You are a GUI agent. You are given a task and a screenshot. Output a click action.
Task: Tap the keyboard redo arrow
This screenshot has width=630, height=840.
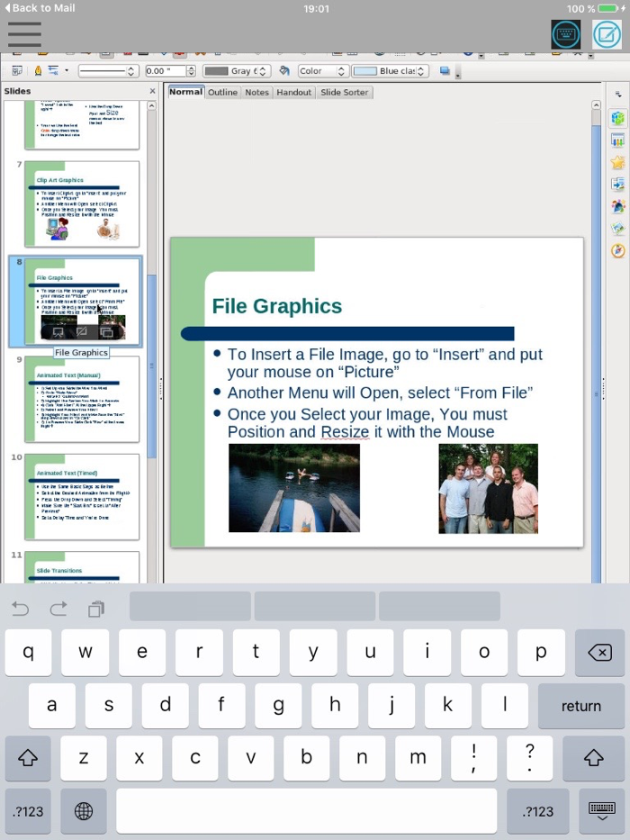pyautogui.click(x=58, y=609)
